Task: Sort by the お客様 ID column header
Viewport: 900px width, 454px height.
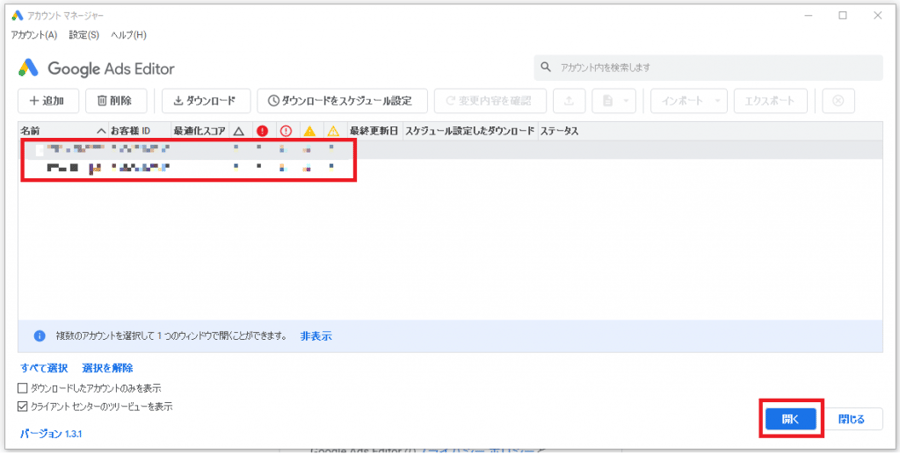Action: [139, 131]
